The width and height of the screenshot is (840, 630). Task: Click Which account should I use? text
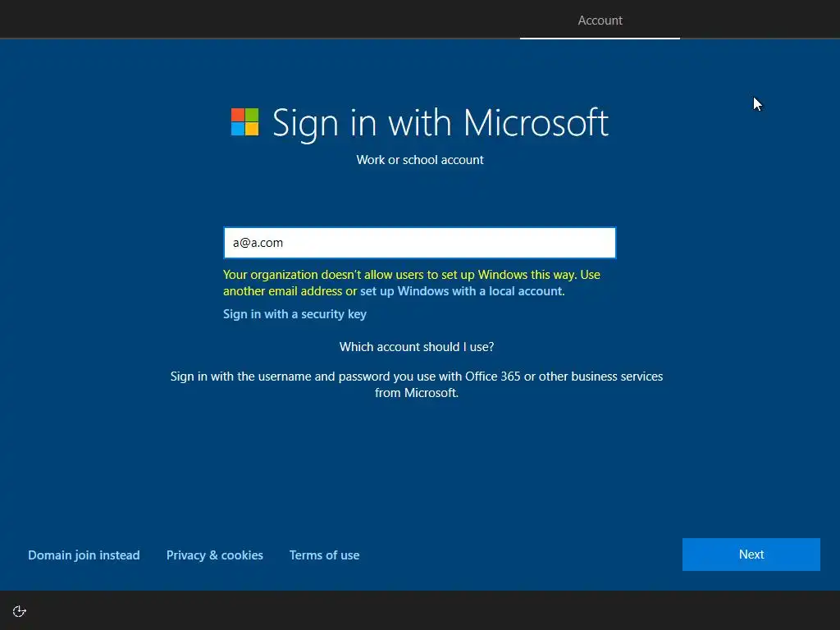(x=417, y=347)
